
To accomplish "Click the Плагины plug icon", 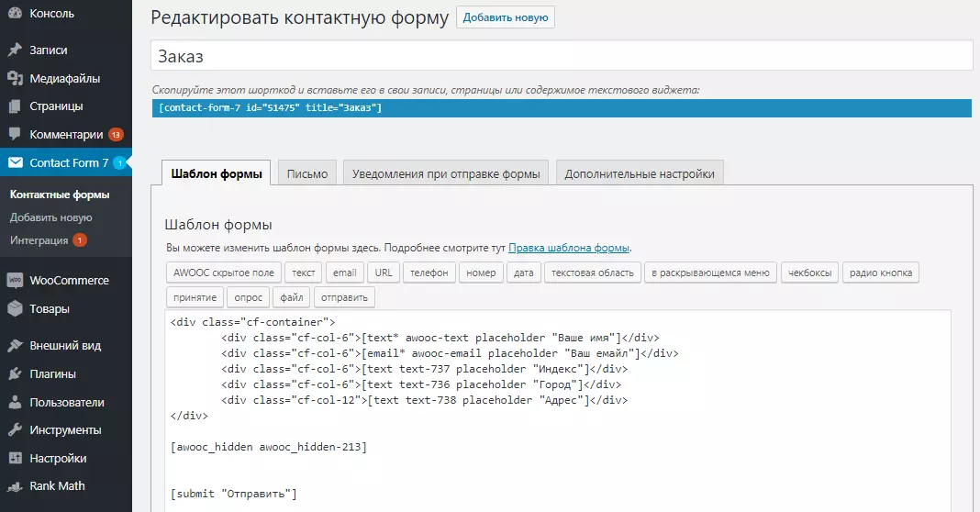I will pos(15,373).
